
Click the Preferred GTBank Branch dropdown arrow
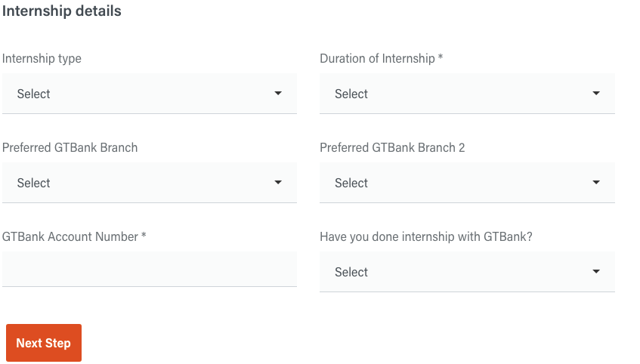pyautogui.click(x=278, y=183)
